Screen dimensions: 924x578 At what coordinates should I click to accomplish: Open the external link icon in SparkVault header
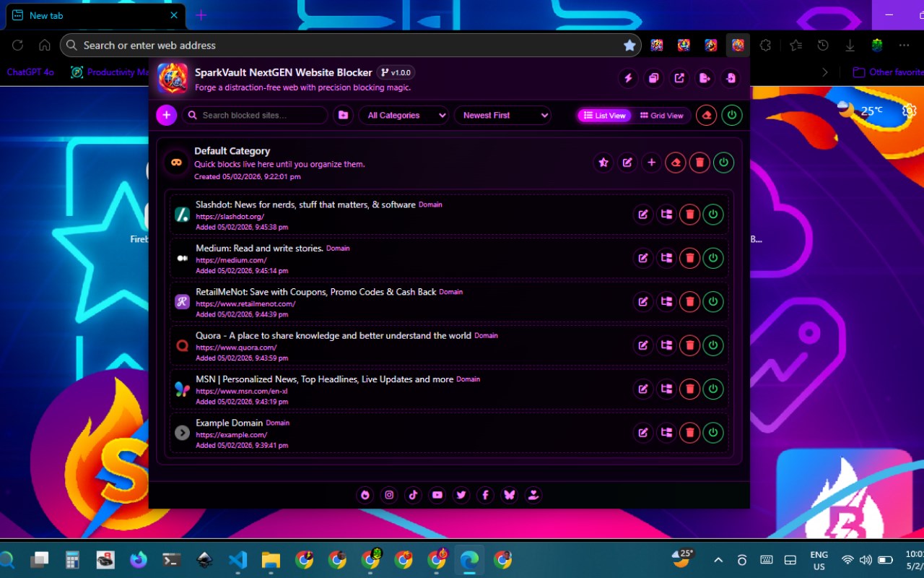679,78
